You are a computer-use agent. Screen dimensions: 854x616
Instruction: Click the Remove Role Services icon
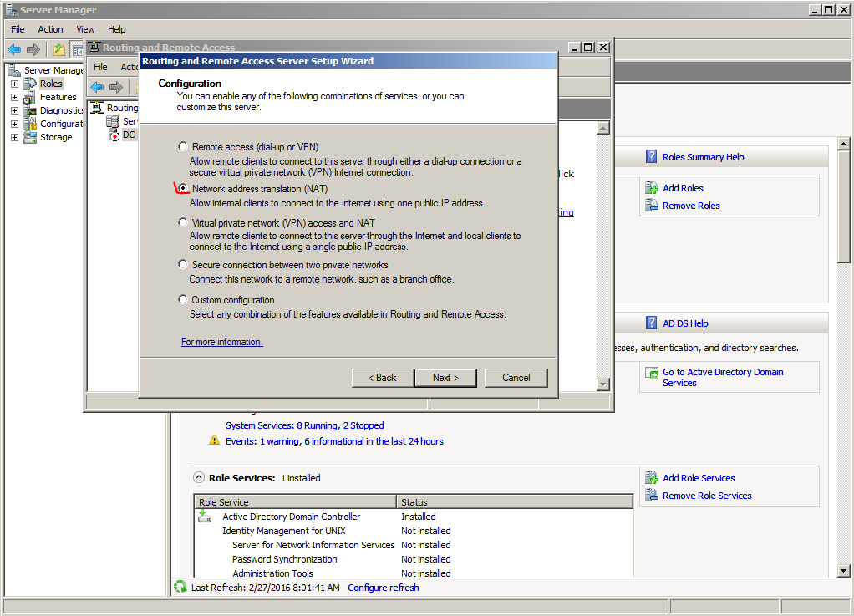coord(652,495)
